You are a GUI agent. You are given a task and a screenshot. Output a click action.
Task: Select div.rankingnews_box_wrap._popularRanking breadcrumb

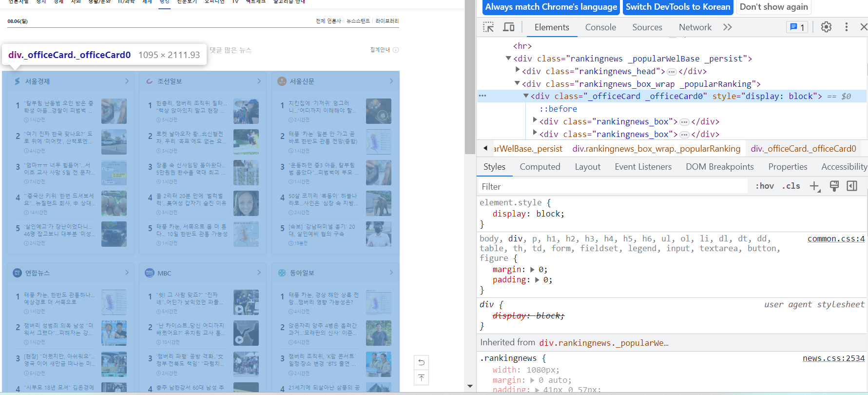click(x=656, y=149)
